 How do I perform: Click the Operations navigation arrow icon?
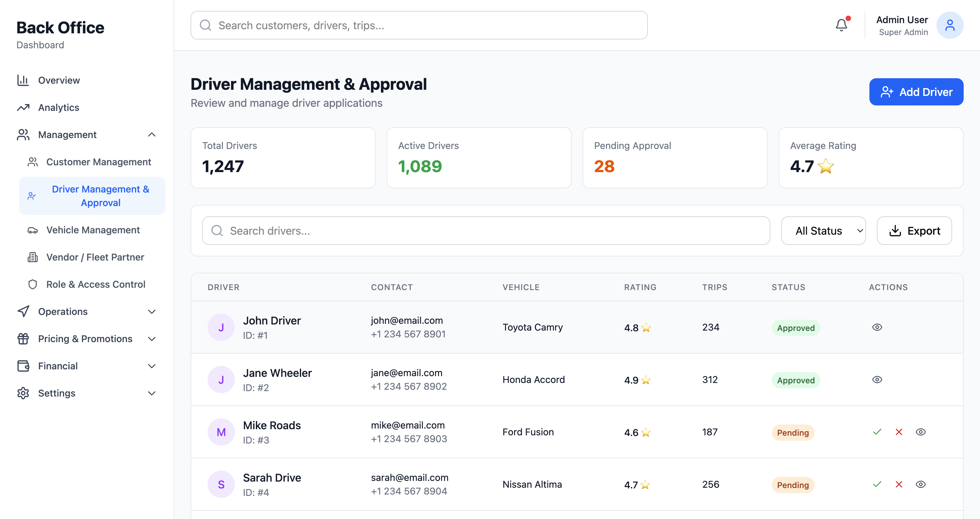point(23,312)
